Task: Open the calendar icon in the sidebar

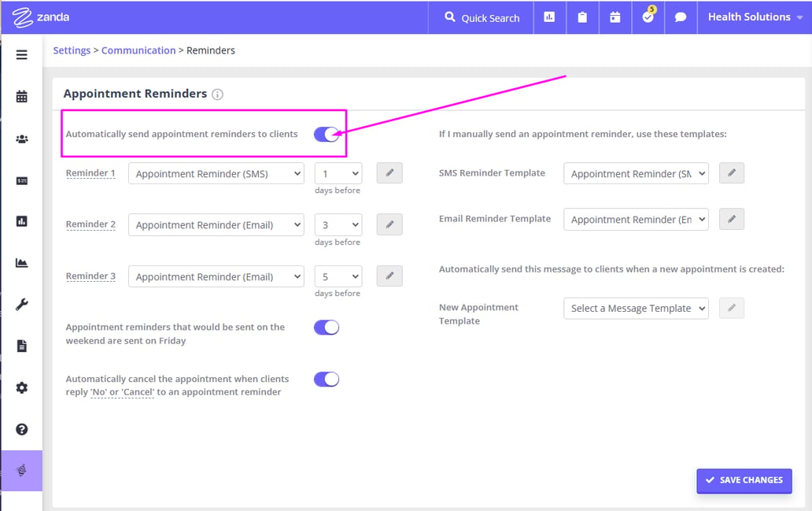Action: point(21,95)
